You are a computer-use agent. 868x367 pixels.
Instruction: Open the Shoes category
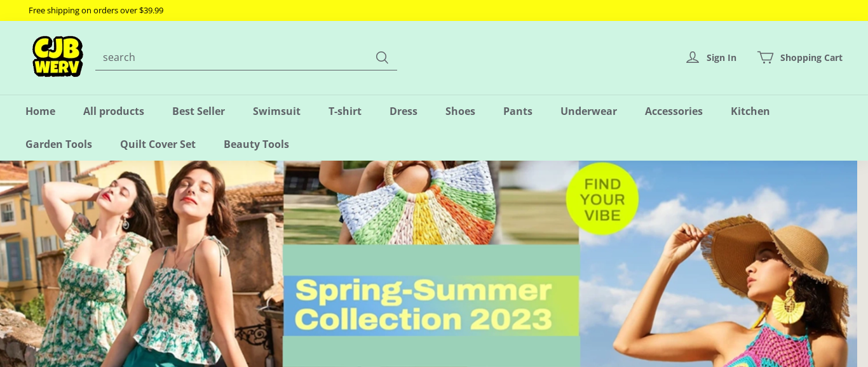pos(460,111)
